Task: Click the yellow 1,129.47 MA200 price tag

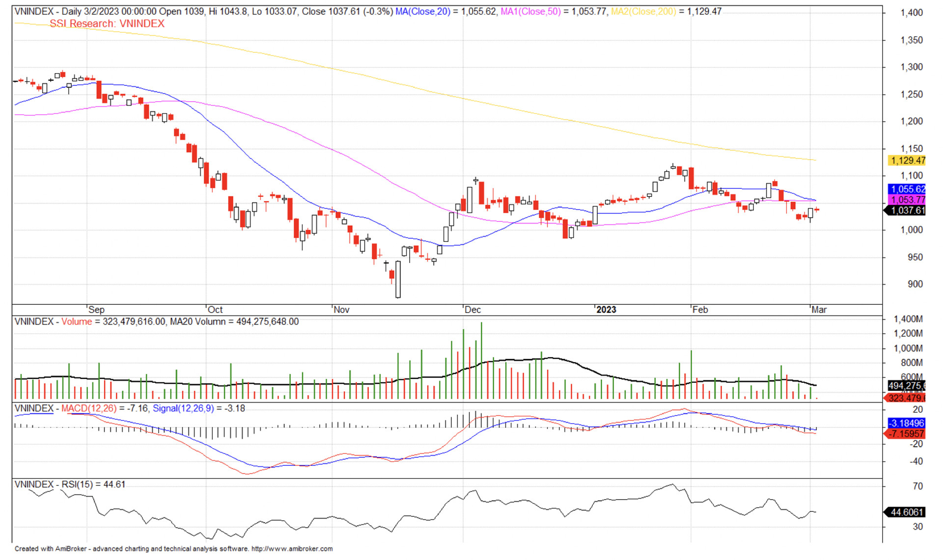Action: pos(908,160)
